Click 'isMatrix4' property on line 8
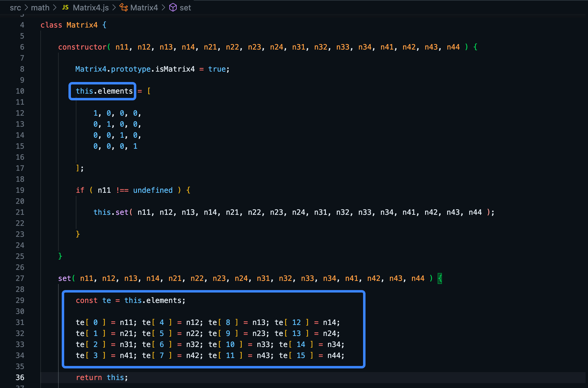 (175, 69)
